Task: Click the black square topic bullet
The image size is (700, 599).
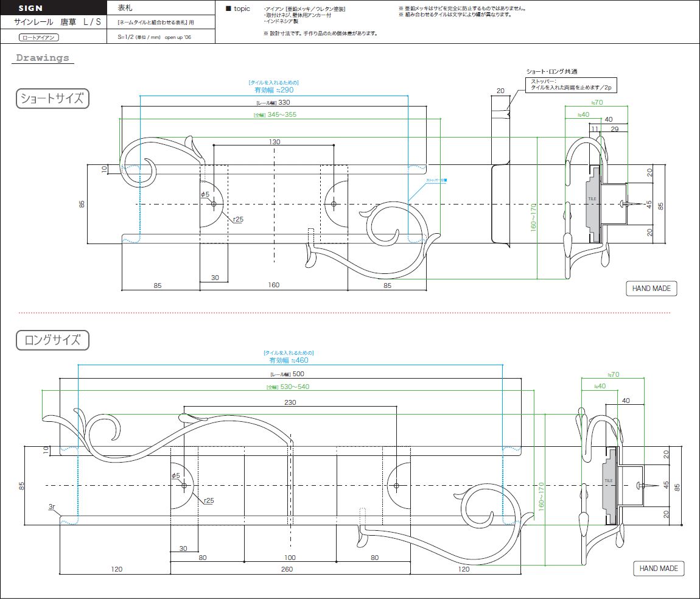Action: (x=228, y=9)
